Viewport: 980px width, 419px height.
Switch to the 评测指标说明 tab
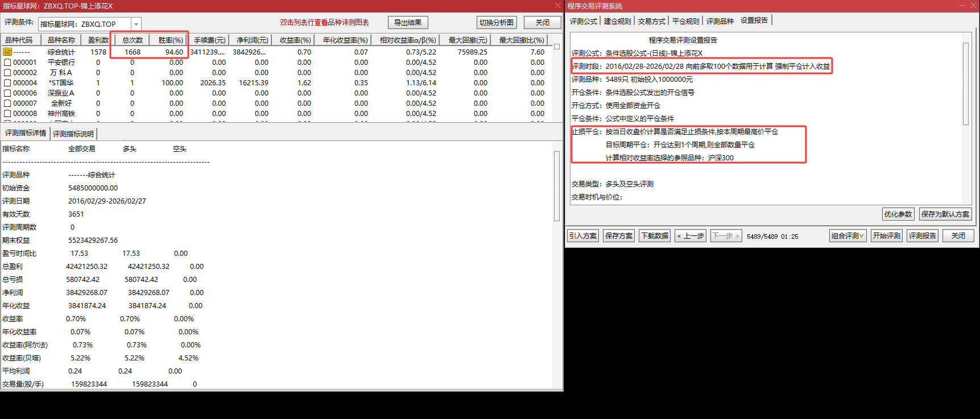(x=73, y=134)
